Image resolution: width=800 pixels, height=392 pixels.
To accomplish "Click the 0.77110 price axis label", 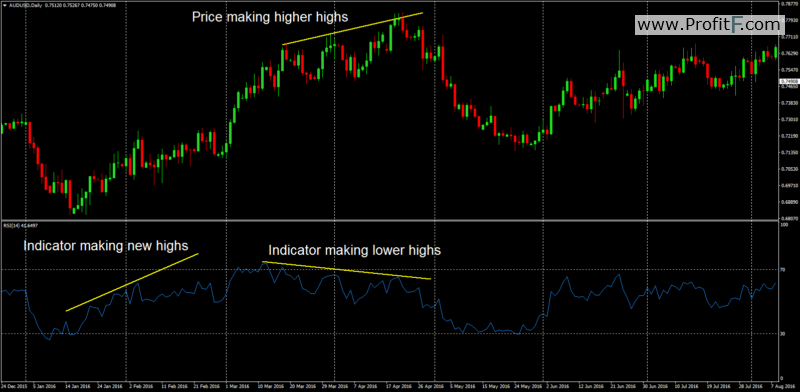I will [x=790, y=37].
